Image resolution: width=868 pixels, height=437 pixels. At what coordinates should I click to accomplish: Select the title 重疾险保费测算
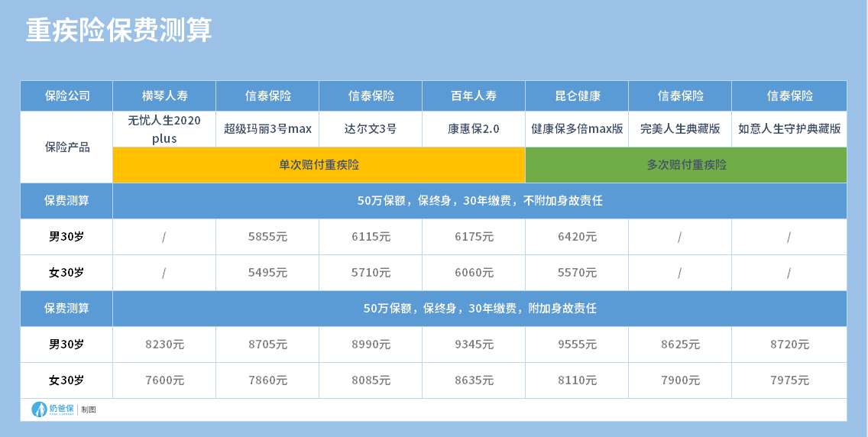(118, 31)
